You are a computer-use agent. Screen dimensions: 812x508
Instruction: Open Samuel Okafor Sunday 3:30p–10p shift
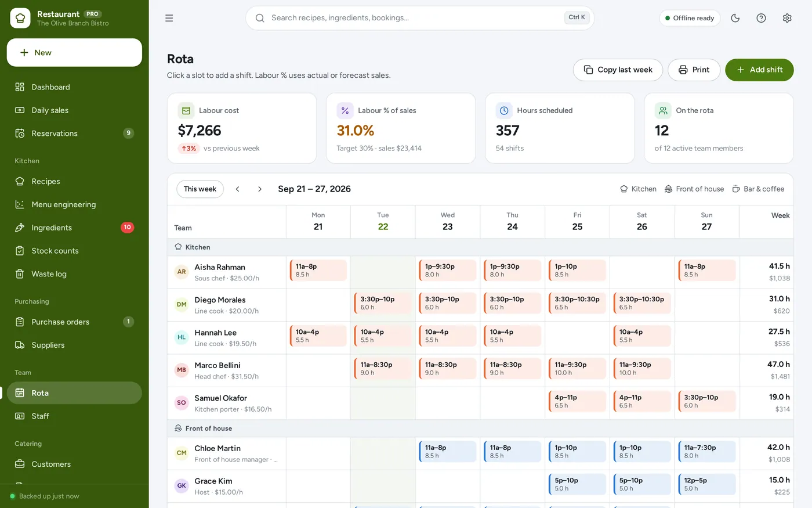tap(707, 401)
